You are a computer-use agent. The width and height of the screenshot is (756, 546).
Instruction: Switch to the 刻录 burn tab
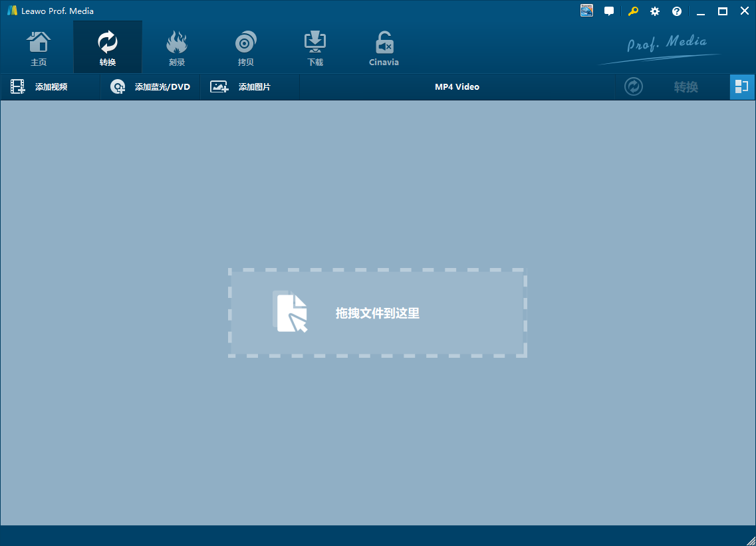point(176,48)
